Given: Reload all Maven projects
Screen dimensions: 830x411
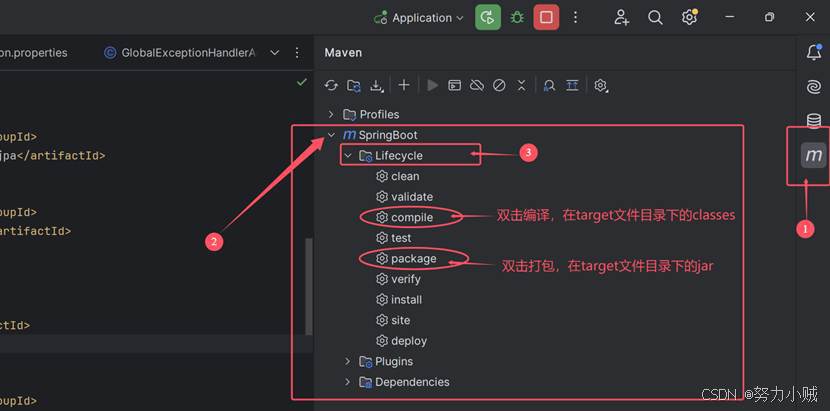Looking at the screenshot, I should (x=331, y=86).
